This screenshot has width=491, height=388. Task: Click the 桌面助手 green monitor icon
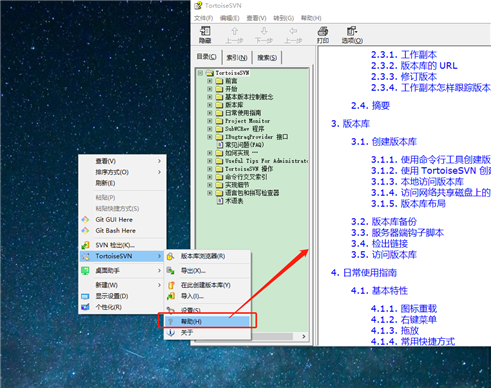85,271
